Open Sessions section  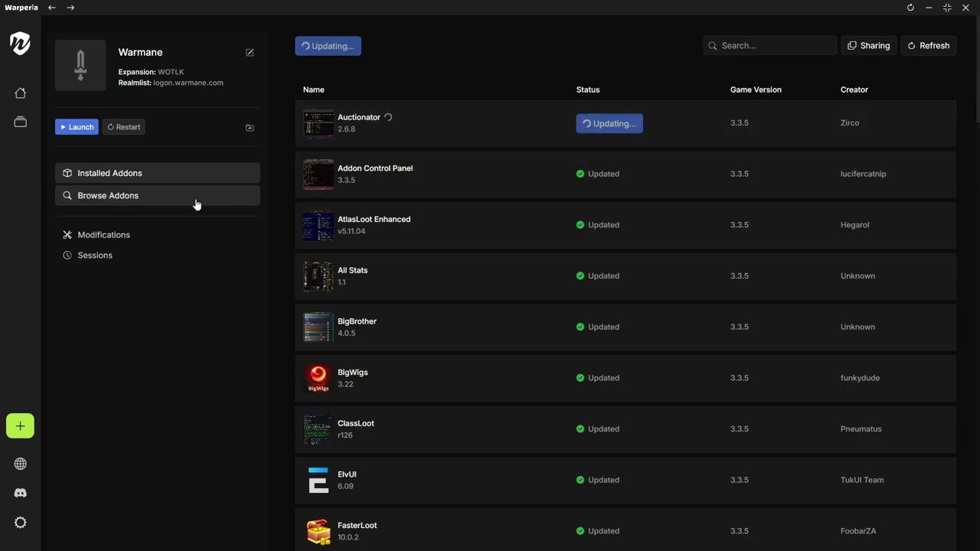pos(95,255)
